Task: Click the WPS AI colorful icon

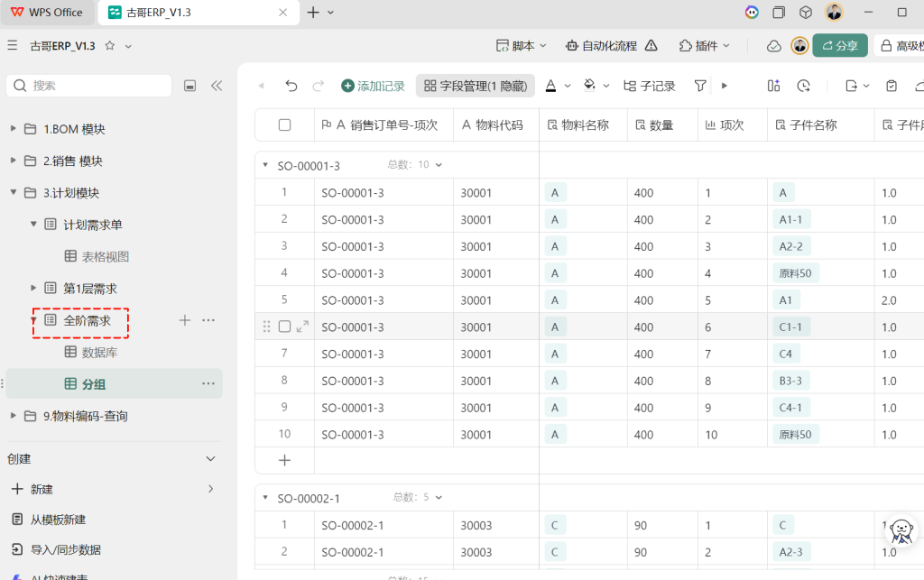Action: [752, 12]
